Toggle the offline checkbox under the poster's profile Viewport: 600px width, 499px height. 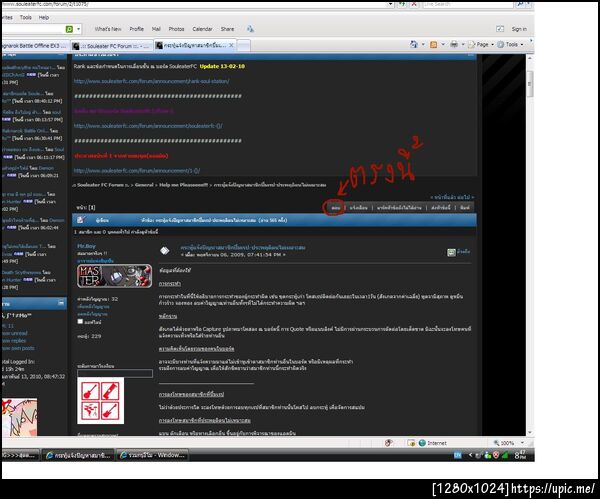[x=80, y=321]
